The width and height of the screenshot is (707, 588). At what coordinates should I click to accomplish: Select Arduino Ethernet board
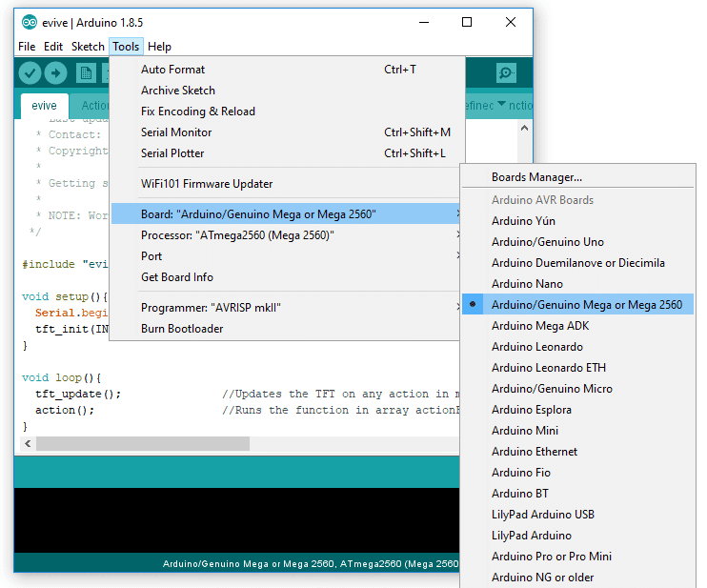577,452
